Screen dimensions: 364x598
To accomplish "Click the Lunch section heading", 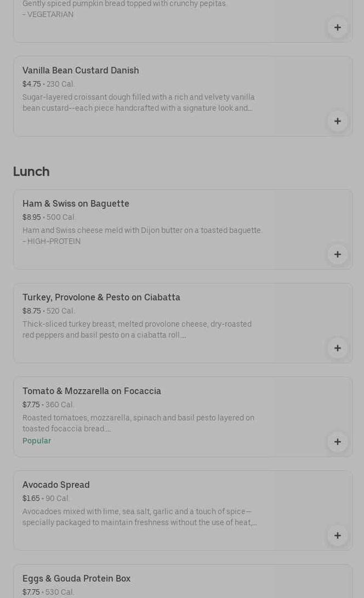I will pyautogui.click(x=31, y=172).
